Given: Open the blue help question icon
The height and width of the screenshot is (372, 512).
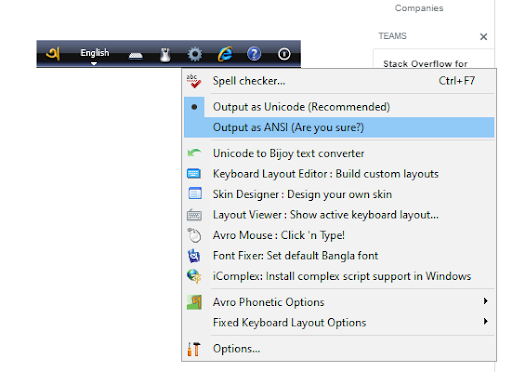Looking at the screenshot, I should (254, 54).
